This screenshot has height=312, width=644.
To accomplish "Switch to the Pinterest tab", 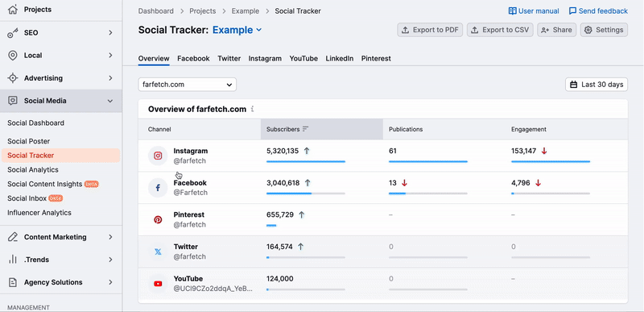I will coord(376,58).
